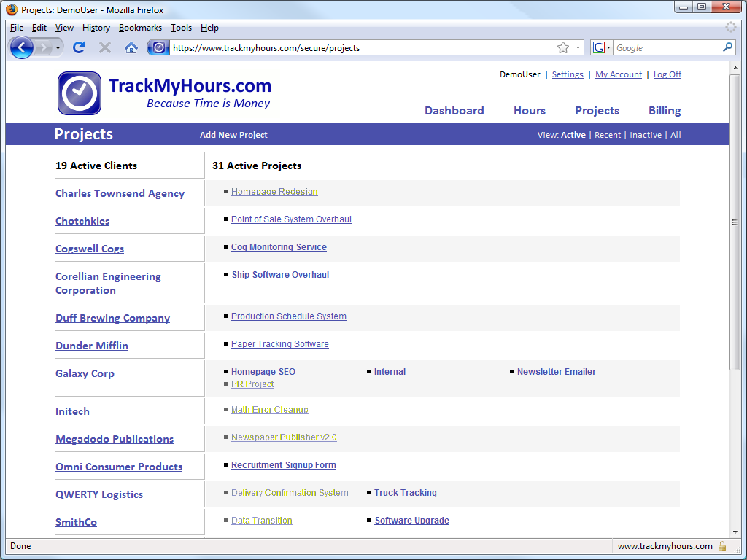Click the browser Back arrow button
The width and height of the screenshot is (747, 560).
click(22, 48)
